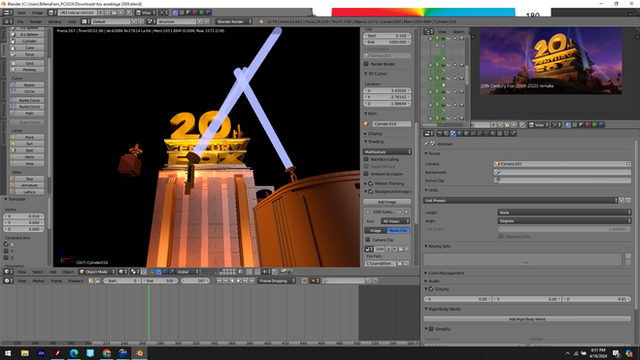Click the Render properties tab icon
The image size is (640, 360).
click(440, 133)
